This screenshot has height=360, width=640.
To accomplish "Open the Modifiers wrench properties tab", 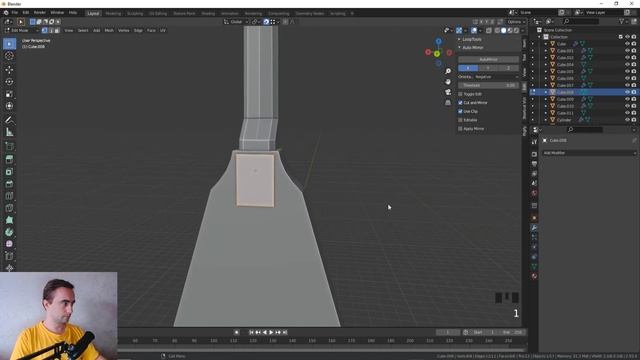I will tap(534, 227).
